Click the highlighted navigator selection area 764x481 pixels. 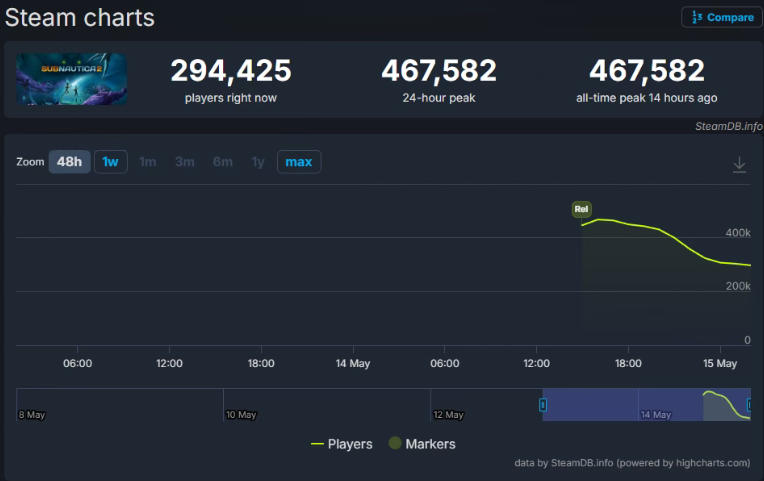point(646,404)
